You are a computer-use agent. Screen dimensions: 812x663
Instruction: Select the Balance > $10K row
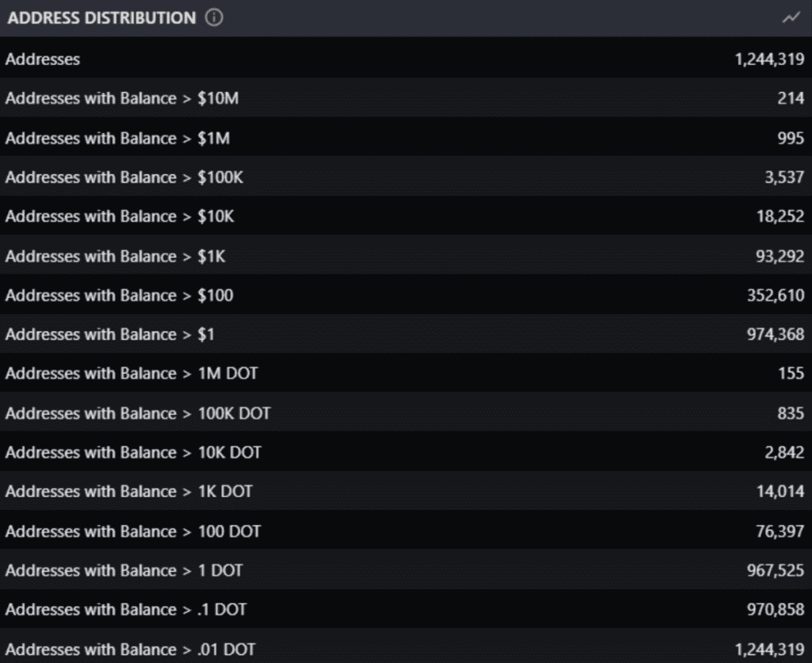point(406,216)
